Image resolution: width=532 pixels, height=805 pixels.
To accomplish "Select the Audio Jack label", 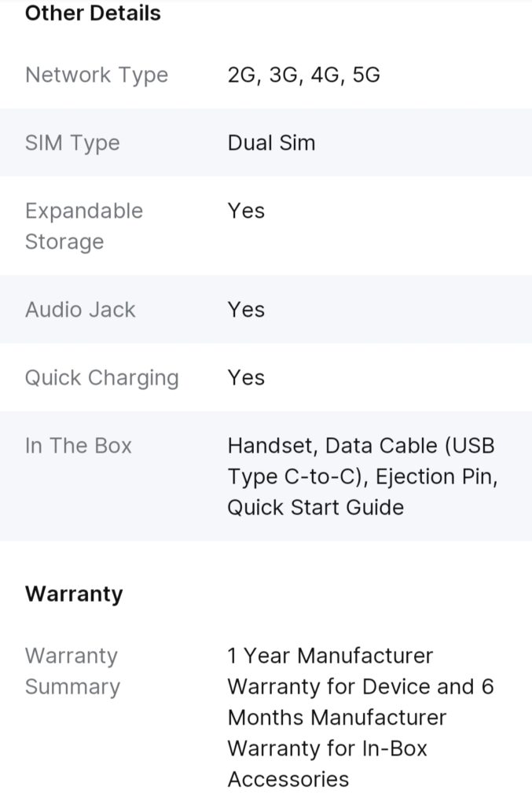I will [x=80, y=310].
